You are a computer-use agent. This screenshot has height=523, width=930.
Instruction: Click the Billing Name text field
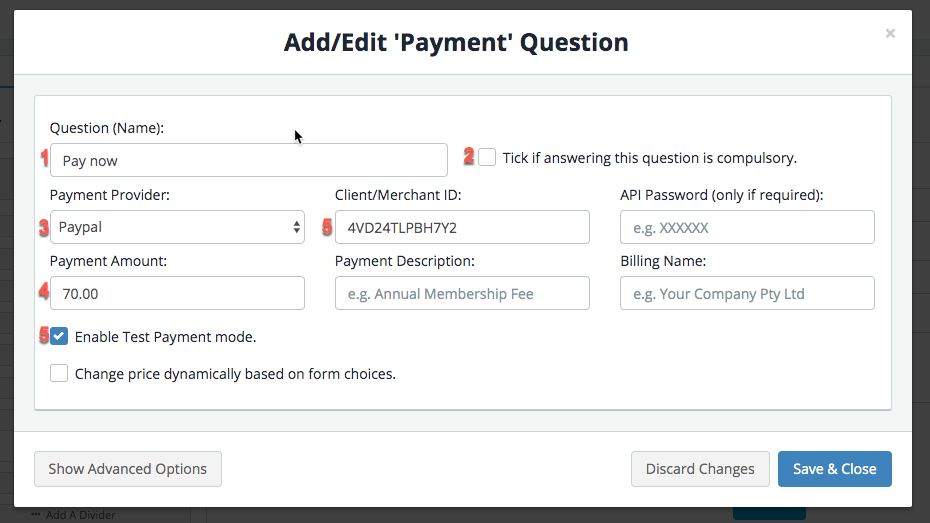click(747, 293)
